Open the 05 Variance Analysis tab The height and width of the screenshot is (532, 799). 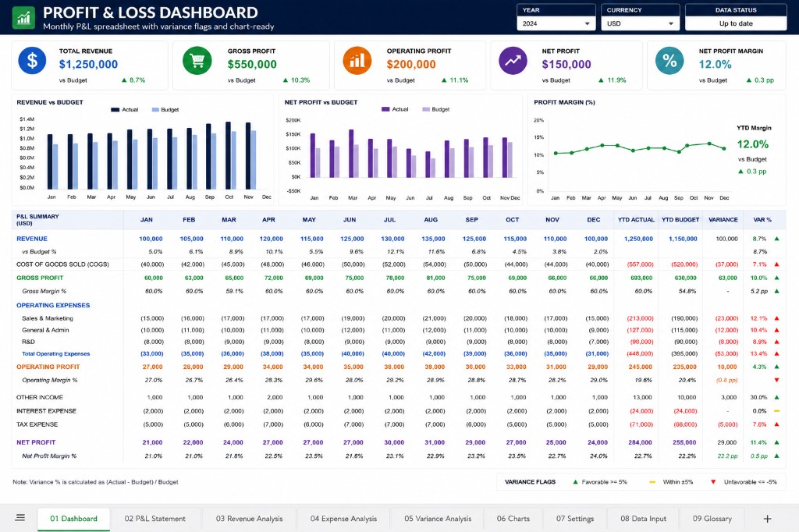coord(438,519)
